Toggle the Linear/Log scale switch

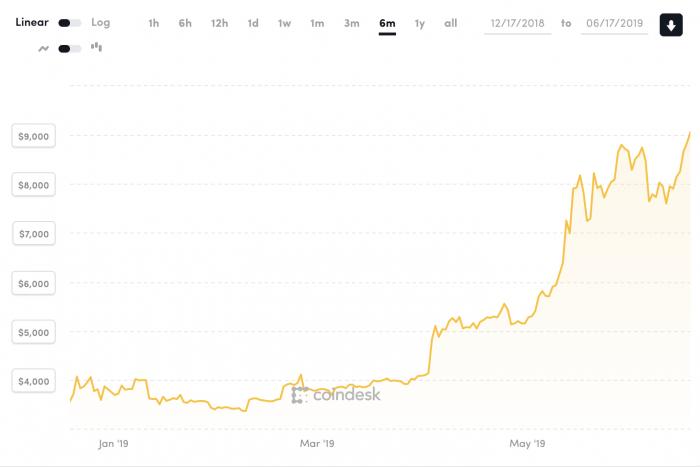pyautogui.click(x=70, y=23)
